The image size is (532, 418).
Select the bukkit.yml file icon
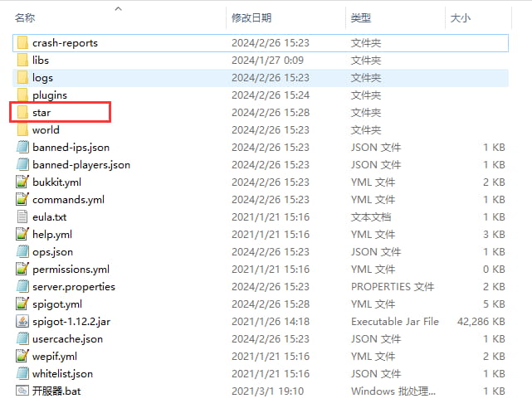click(22, 182)
